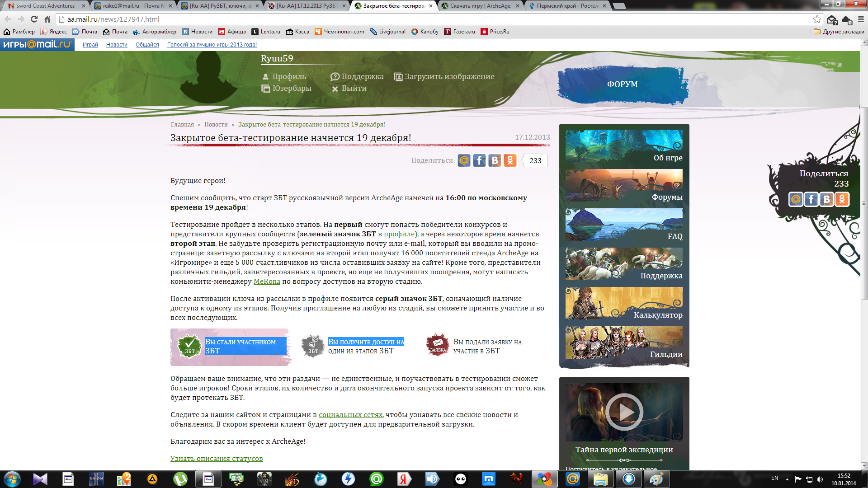Click mail extension icon in toolbar
The width and height of the screenshot is (868, 488).
(x=832, y=19)
